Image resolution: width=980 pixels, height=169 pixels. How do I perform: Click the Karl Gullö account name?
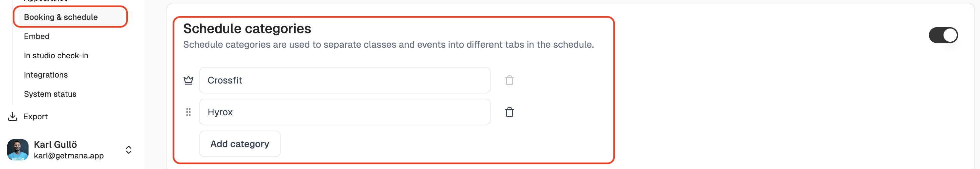[55, 144]
